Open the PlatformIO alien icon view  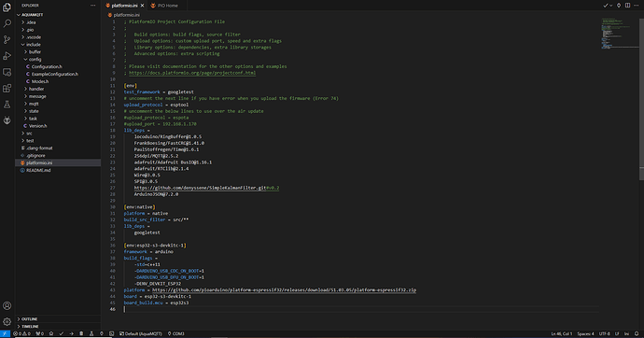tap(7, 120)
